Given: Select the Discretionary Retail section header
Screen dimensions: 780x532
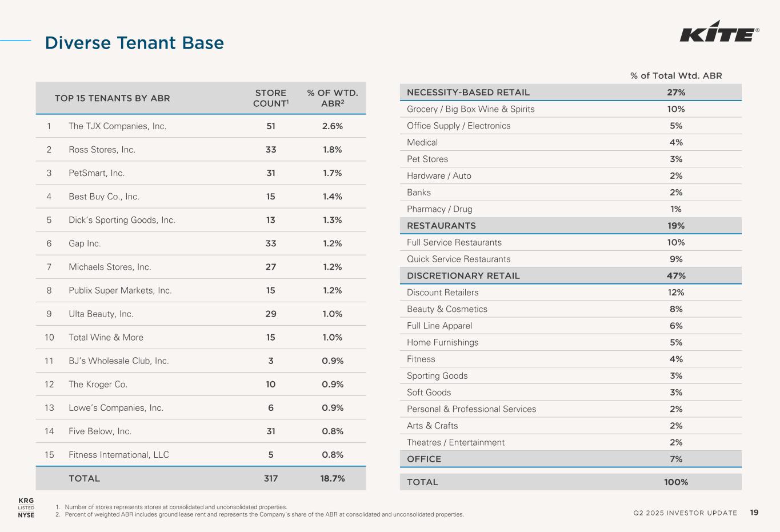Looking at the screenshot, I should 463,276.
